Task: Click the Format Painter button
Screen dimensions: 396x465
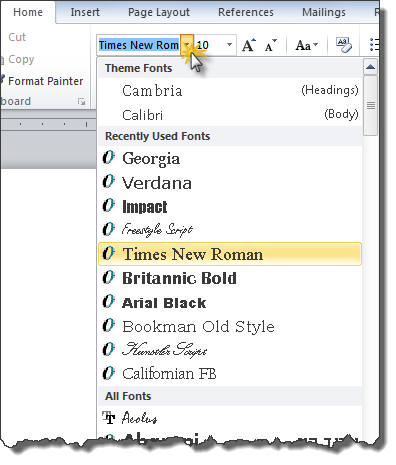Action: tap(42, 81)
